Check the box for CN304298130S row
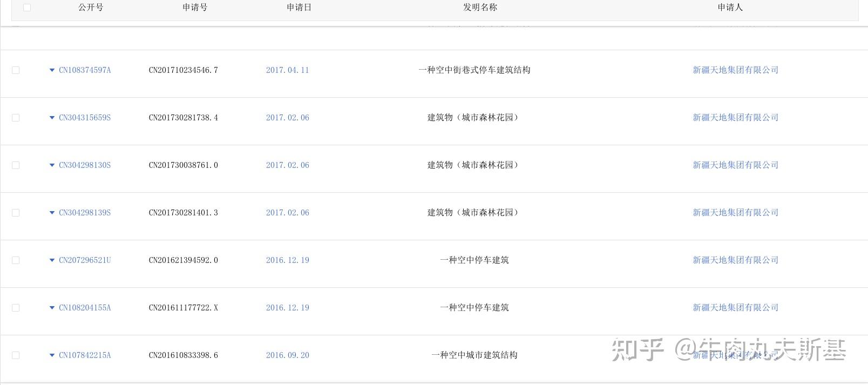Screen dimensions: 868x385 pos(16,165)
